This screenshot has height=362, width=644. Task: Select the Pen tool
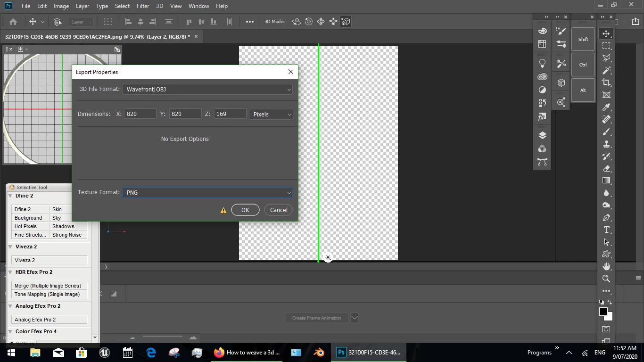click(606, 217)
